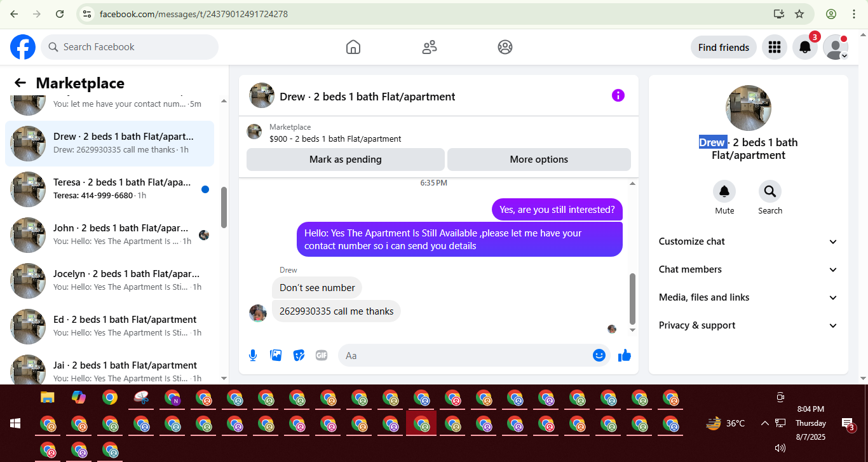Image resolution: width=868 pixels, height=462 pixels.
Task: Open the Facebook home logo
Action: (23, 47)
